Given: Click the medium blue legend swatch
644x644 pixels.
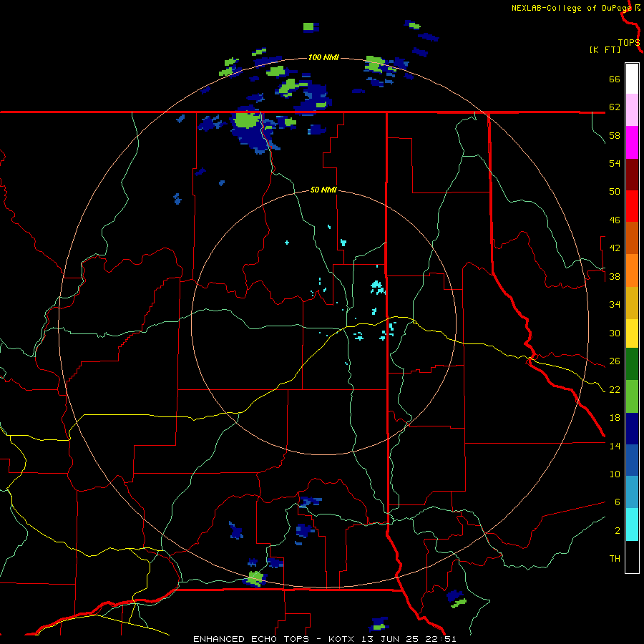Looking at the screenshot, I should 632,460.
